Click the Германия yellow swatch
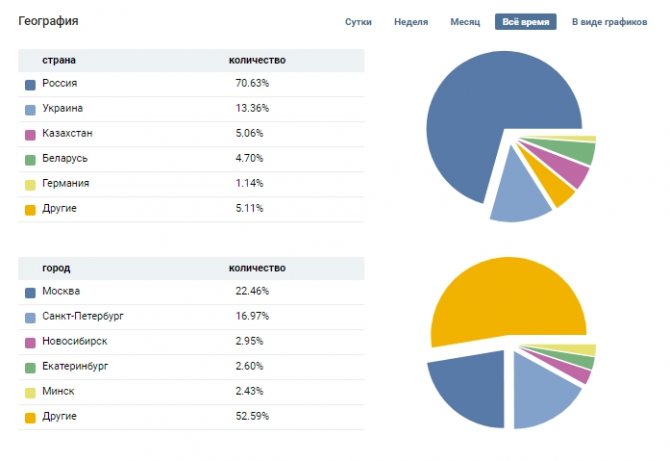Screen dimensions: 670x461 click(30, 185)
